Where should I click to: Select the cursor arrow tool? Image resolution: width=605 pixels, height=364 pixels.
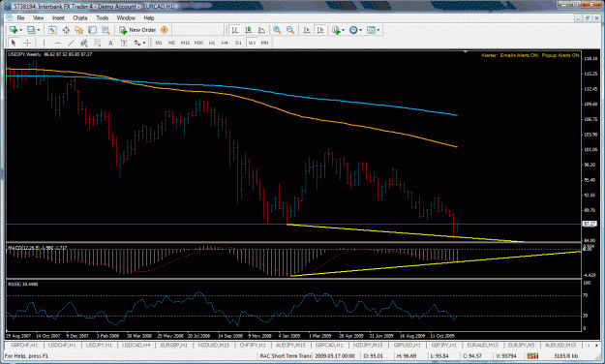pyautogui.click(x=14, y=43)
